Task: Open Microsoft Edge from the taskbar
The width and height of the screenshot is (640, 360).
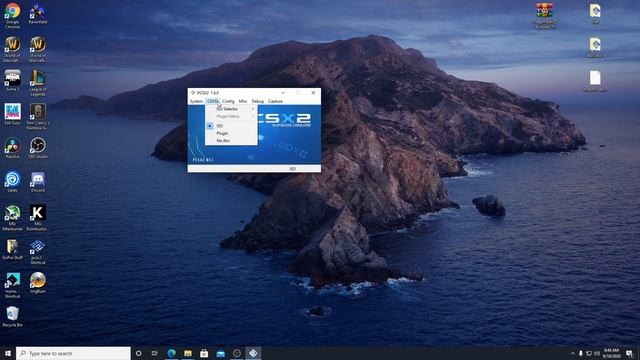Action: [171, 353]
